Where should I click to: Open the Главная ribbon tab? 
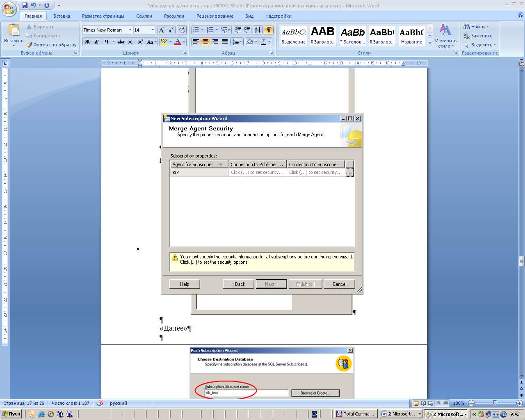33,16
